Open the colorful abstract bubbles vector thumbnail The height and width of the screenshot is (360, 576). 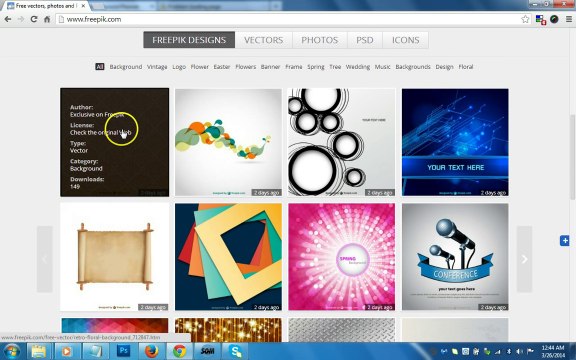[228, 142]
